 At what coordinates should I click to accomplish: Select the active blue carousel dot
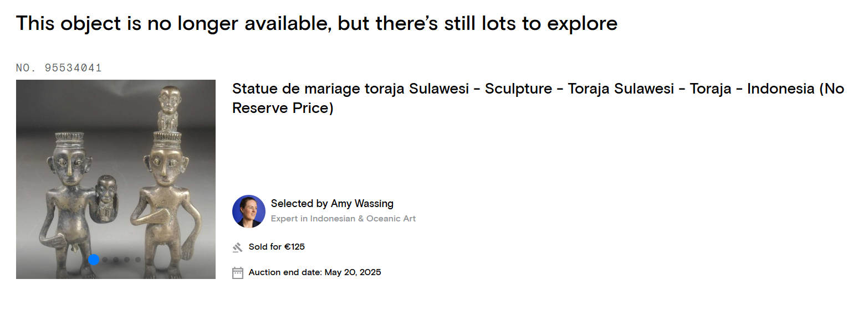[94, 260]
